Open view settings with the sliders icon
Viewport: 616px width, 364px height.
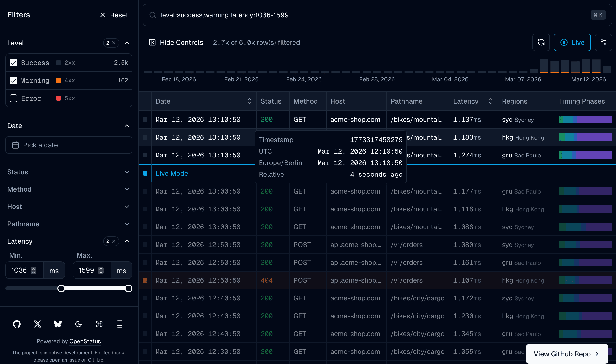pos(604,42)
